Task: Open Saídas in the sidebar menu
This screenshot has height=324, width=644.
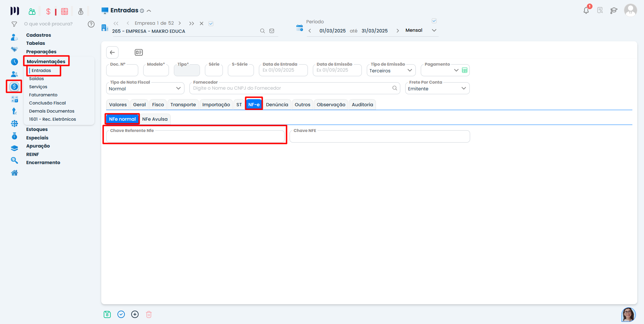Action: coord(37,79)
